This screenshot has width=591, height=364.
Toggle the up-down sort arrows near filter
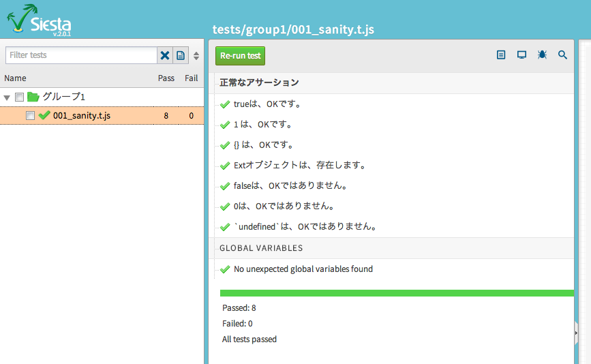[x=196, y=56]
